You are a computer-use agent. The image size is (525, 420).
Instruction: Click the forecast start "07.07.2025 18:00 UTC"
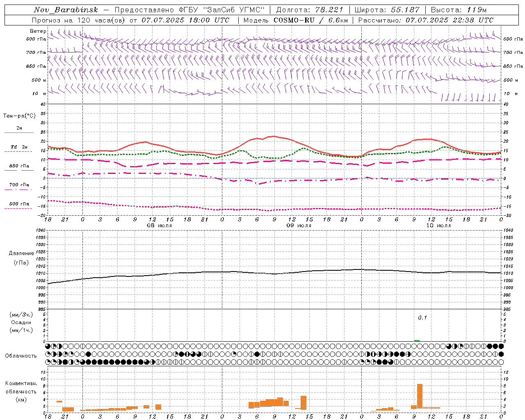(x=186, y=20)
